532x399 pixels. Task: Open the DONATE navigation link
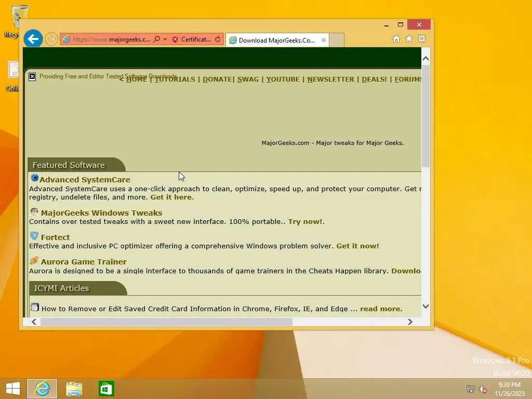[218, 79]
